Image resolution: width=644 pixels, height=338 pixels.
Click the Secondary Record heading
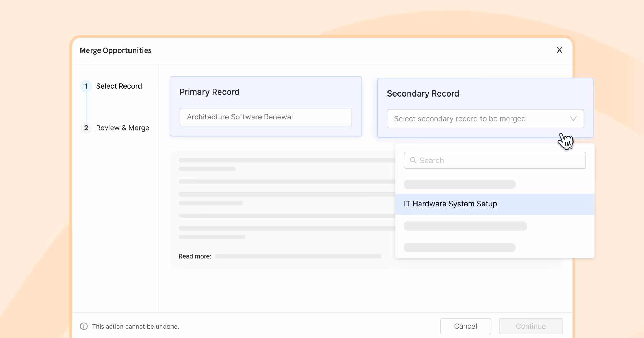(423, 94)
